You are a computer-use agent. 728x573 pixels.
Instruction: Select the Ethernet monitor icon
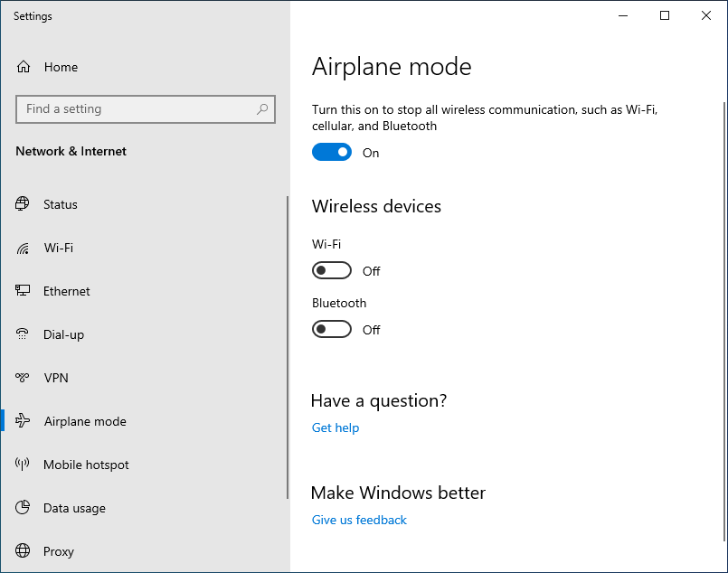point(23,291)
